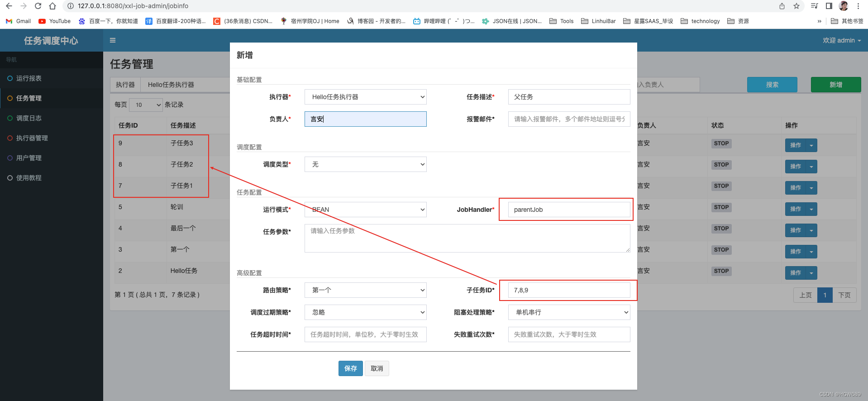Click the 负责人 input field
The width and height of the screenshot is (868, 401).
point(366,119)
